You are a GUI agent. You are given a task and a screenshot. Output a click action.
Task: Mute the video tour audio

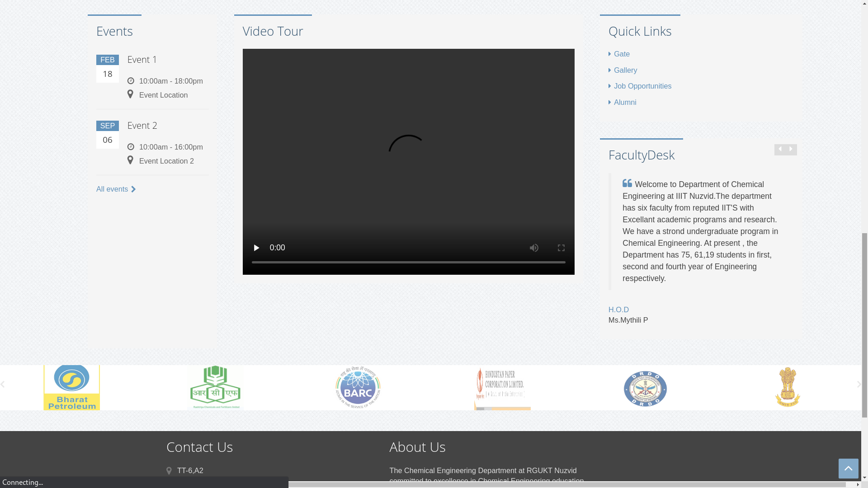(534, 248)
